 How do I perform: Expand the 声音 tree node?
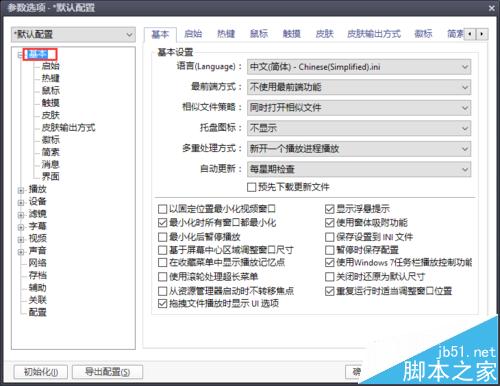pos(21,252)
